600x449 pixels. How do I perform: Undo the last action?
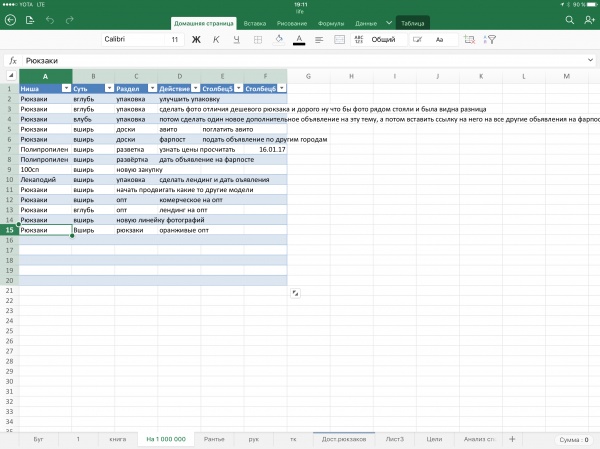point(50,20)
